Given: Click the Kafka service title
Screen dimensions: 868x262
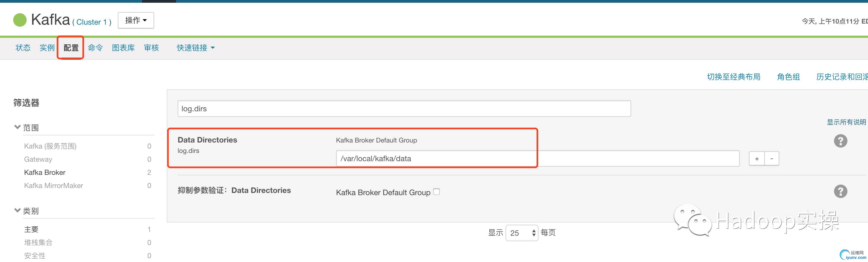Looking at the screenshot, I should pyautogui.click(x=50, y=19).
